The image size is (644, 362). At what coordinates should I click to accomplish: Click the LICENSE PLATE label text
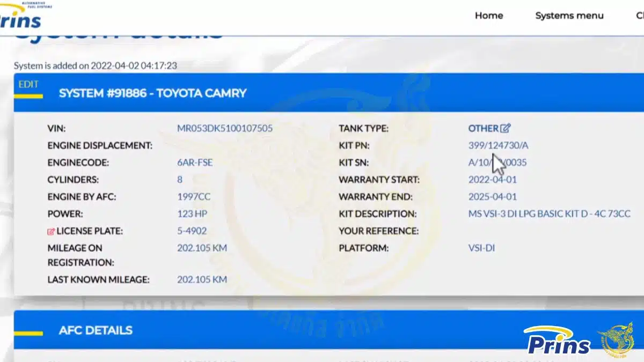[90, 231]
